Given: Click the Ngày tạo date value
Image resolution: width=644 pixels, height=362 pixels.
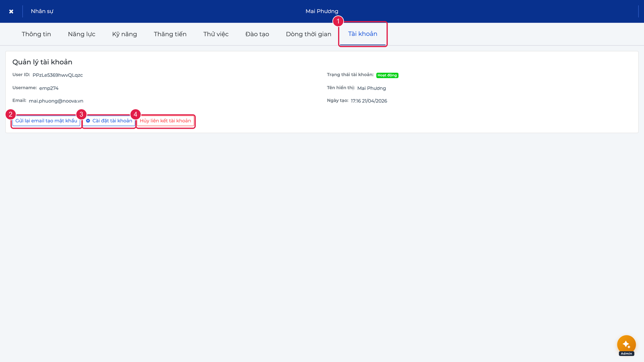Looking at the screenshot, I should pyautogui.click(x=369, y=101).
